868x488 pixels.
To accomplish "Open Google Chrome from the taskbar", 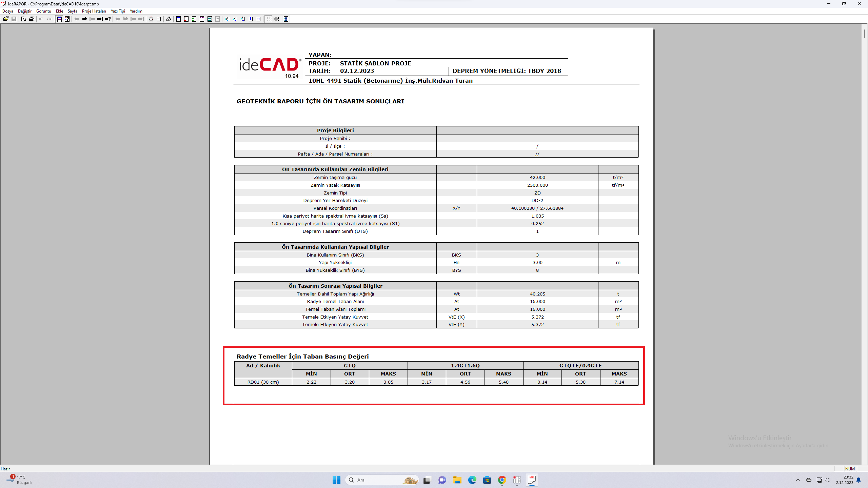I will click(x=502, y=480).
